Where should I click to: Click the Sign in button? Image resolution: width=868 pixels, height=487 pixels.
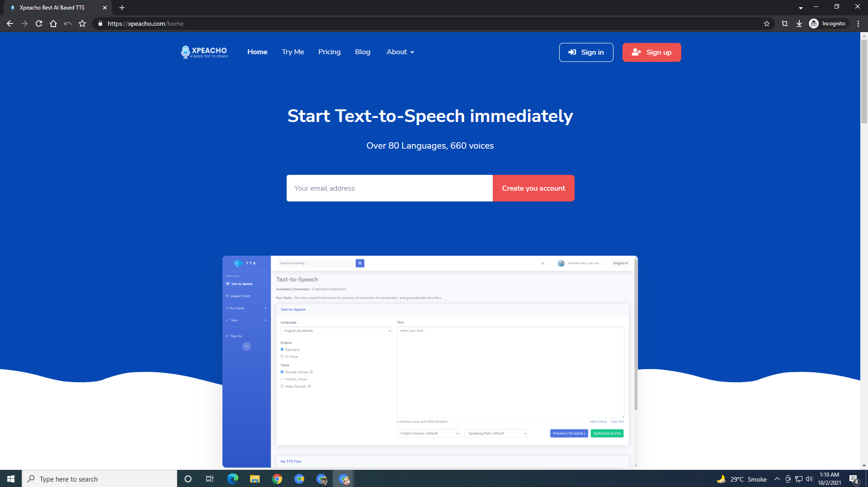pos(586,52)
